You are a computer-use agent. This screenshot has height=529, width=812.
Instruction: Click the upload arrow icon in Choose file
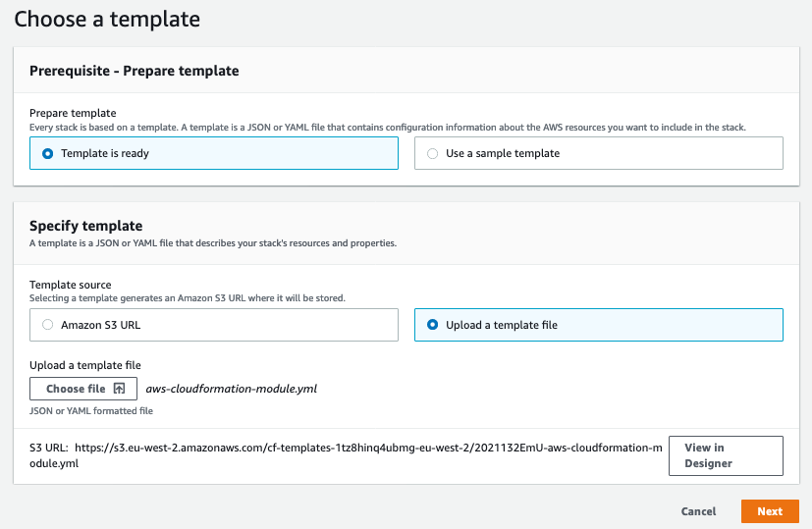tap(119, 389)
